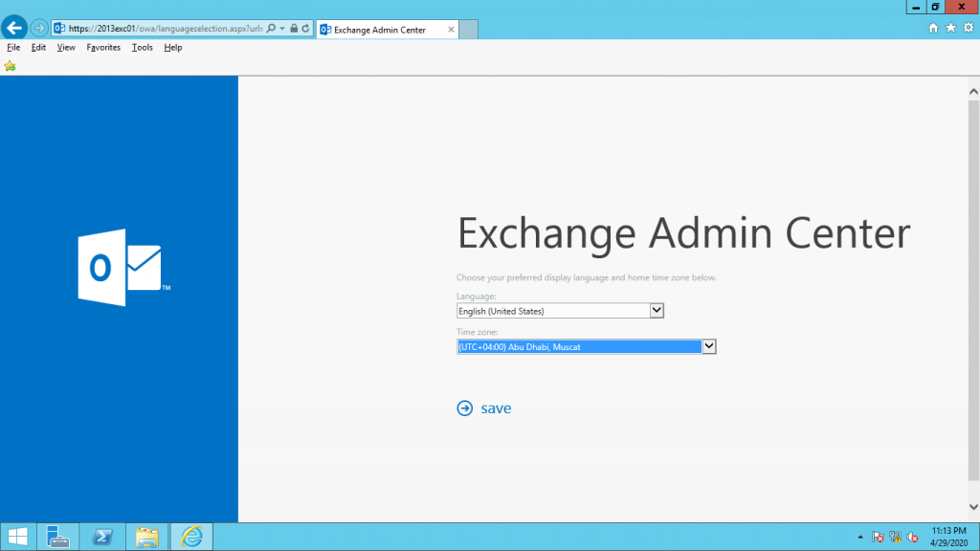Image resolution: width=980 pixels, height=551 pixels.
Task: Expand the Time zone dropdown
Action: click(x=709, y=346)
